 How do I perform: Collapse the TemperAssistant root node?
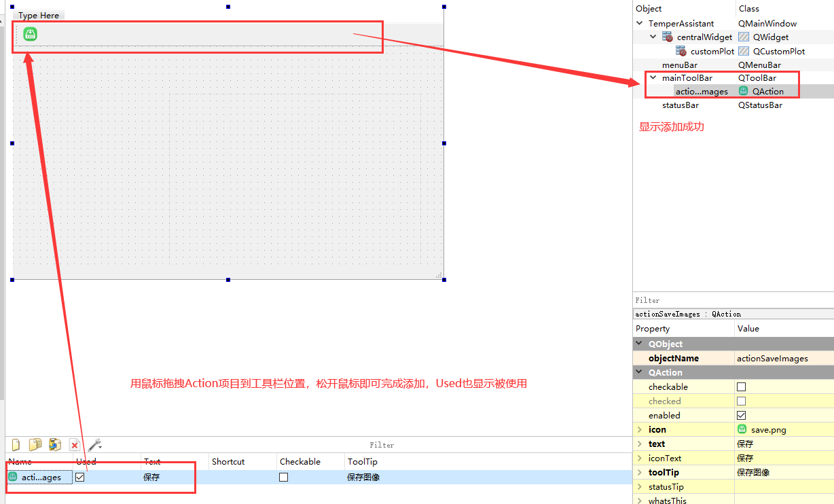tap(639, 22)
